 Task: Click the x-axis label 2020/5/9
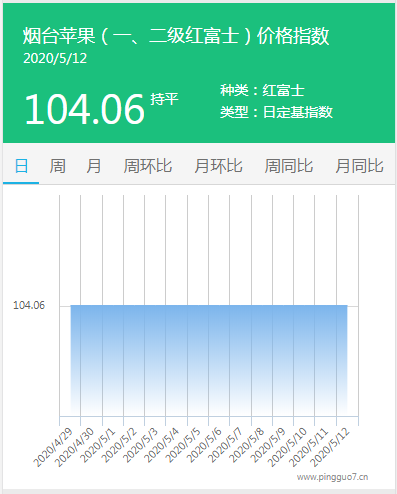[x=268, y=445]
